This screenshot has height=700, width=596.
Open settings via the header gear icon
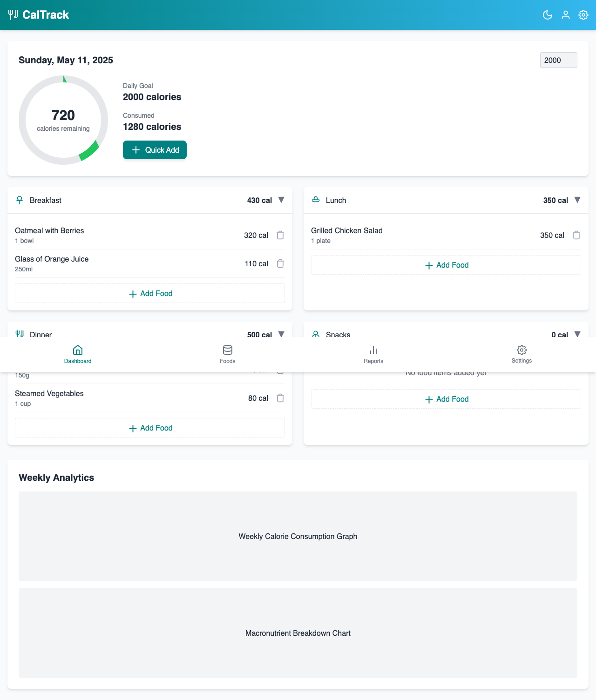pyautogui.click(x=583, y=15)
